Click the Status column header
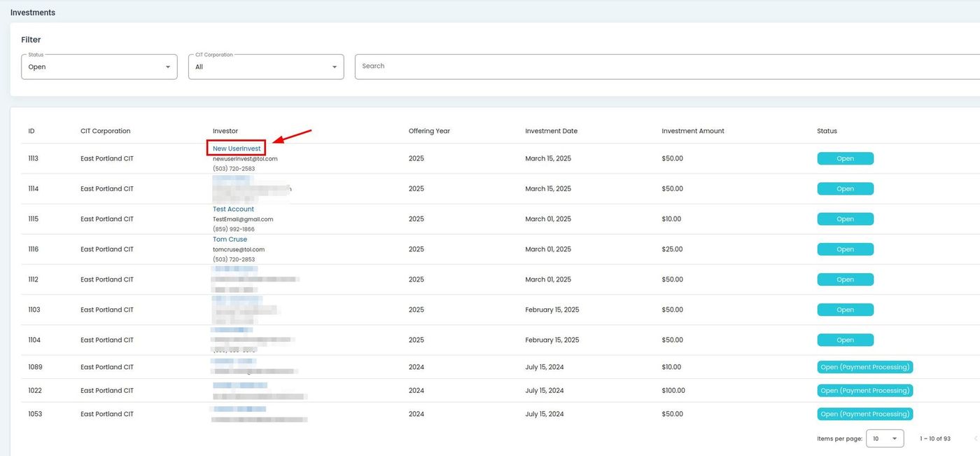The height and width of the screenshot is (456, 980). (x=827, y=131)
